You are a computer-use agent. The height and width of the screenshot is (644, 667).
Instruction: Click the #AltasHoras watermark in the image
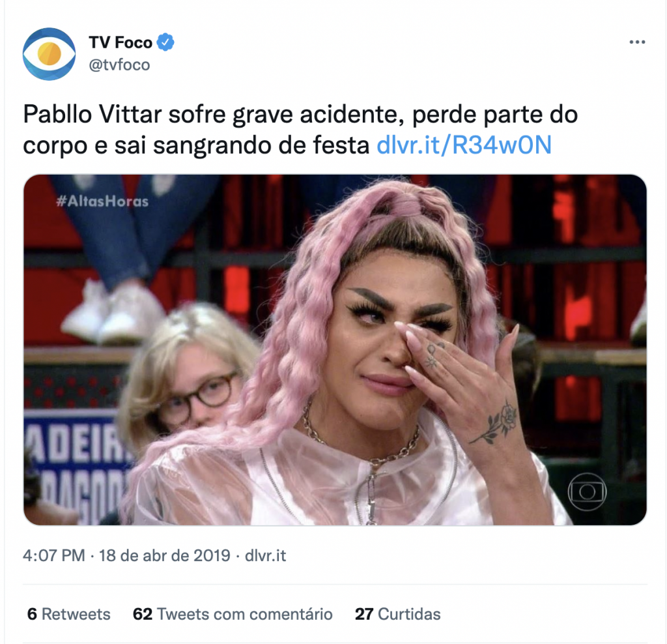[x=102, y=201]
